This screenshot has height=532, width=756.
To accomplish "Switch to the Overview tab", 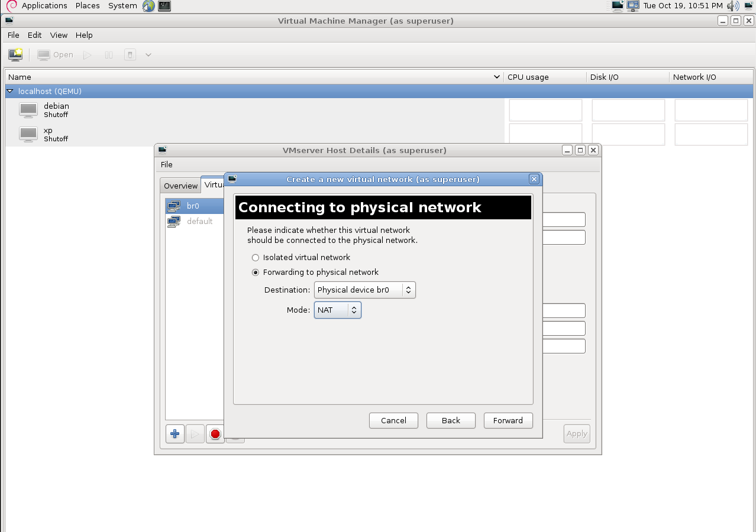I will click(x=180, y=186).
